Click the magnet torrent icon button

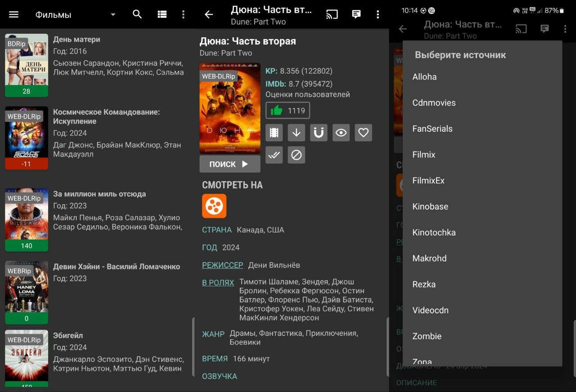pos(319,133)
